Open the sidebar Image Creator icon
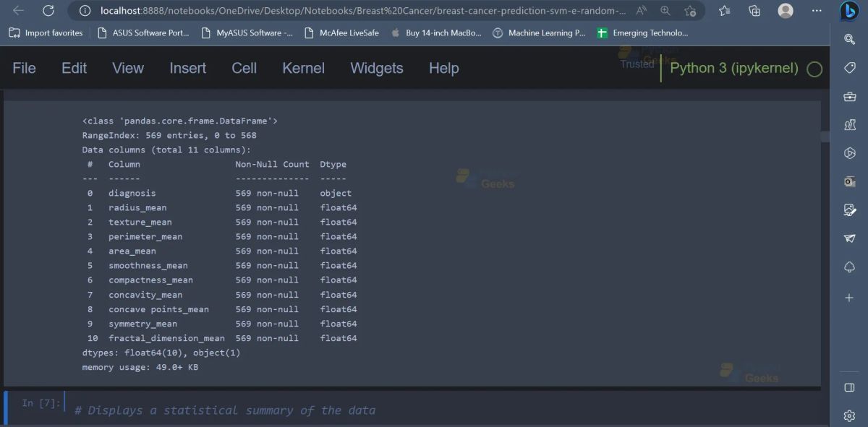Image resolution: width=868 pixels, height=427 pixels. click(x=849, y=210)
